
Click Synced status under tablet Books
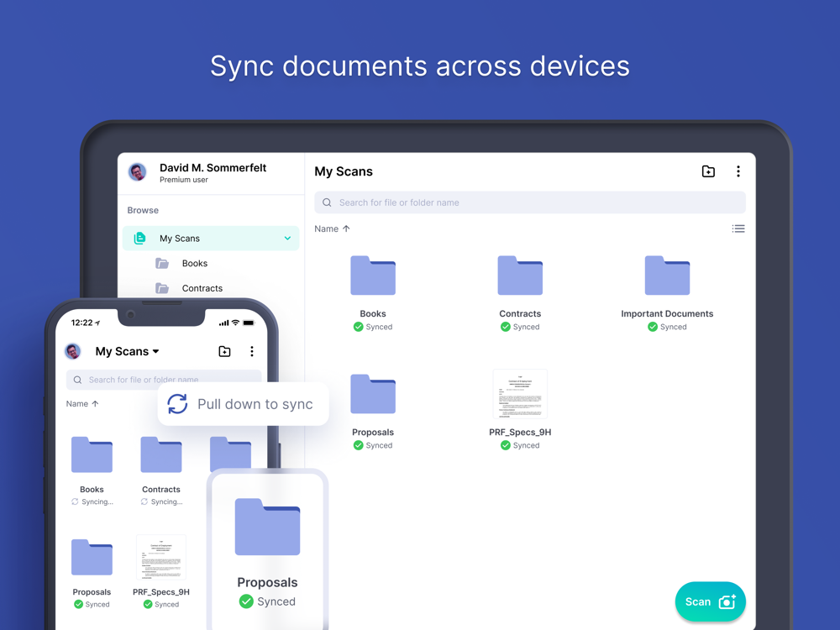[373, 327]
